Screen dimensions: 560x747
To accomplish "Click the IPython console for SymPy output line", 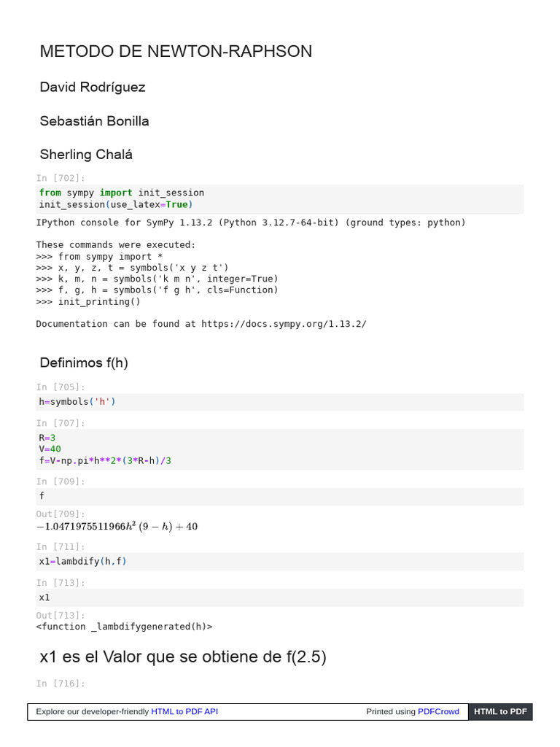I will [x=251, y=222].
